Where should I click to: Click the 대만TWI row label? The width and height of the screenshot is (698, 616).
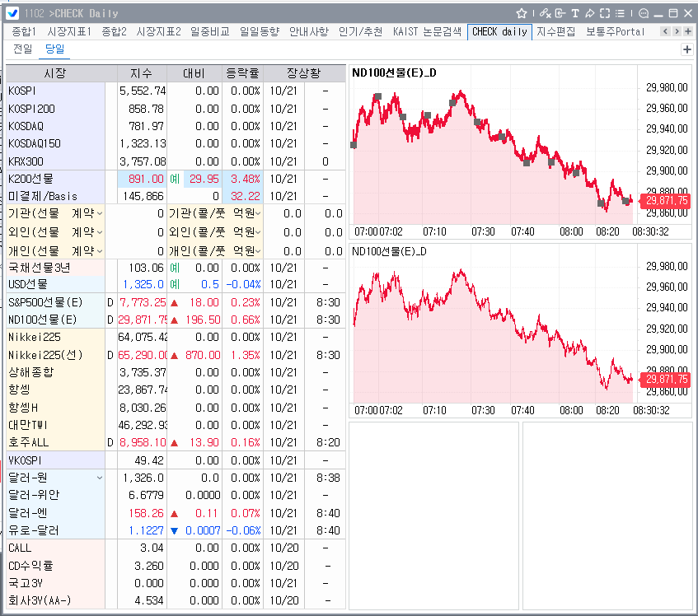tap(27, 425)
